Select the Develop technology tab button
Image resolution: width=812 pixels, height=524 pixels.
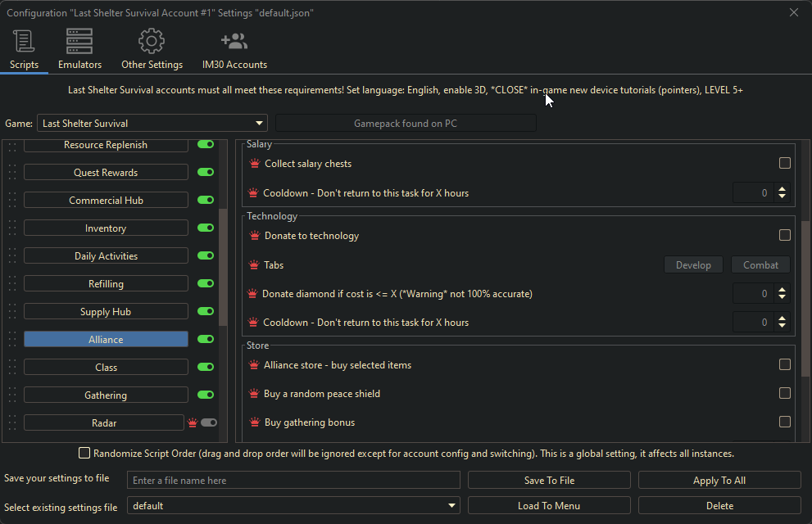pos(693,265)
